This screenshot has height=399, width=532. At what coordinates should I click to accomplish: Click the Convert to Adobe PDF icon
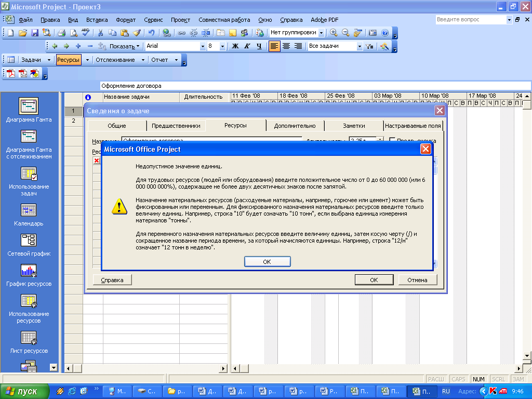(x=11, y=73)
